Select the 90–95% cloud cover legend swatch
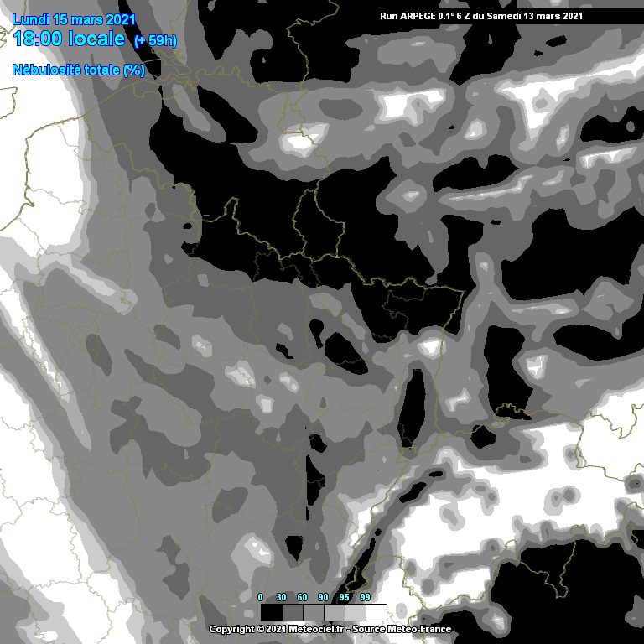Screen dimensions: 644x644 (334, 612)
